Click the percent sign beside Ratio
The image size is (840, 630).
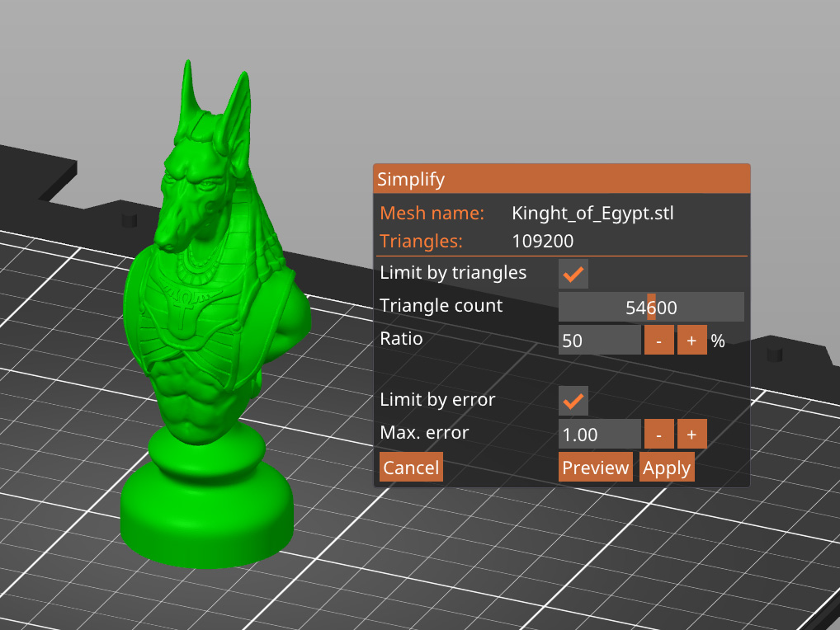[x=717, y=339]
